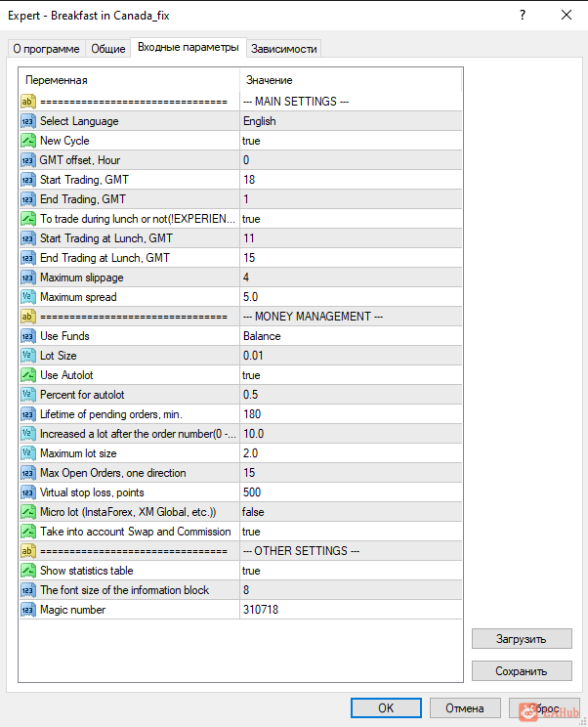Click the help question mark in title bar

pyautogui.click(x=523, y=16)
